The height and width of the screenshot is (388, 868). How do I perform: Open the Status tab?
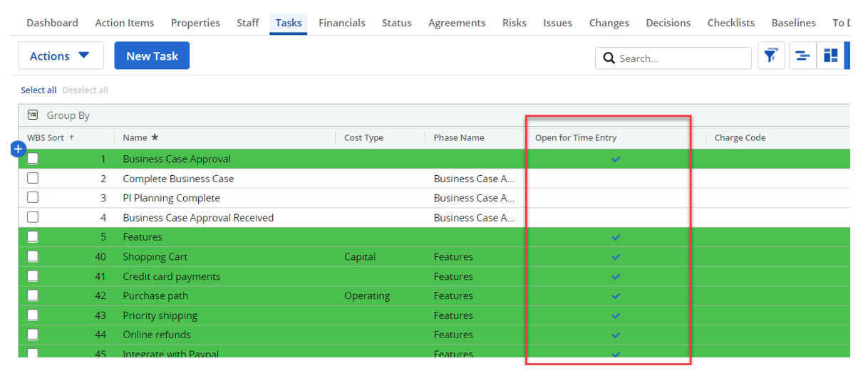397,23
